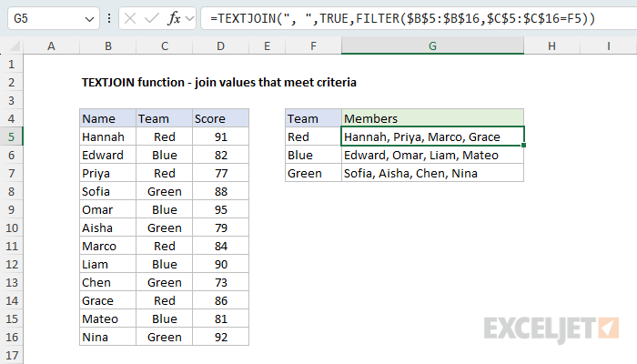This screenshot has width=637, height=364.
Task: Expand the Name Box dropdown arrow
Action: pos(89,19)
